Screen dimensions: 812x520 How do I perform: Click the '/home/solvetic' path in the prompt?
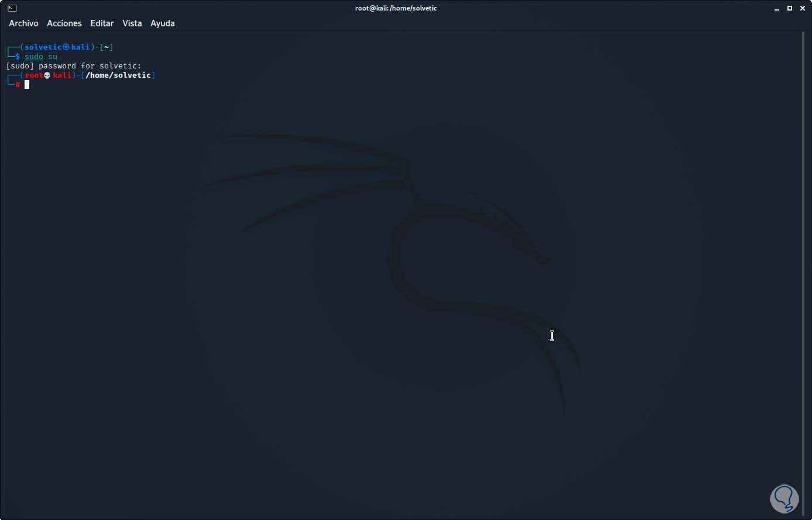(118, 75)
